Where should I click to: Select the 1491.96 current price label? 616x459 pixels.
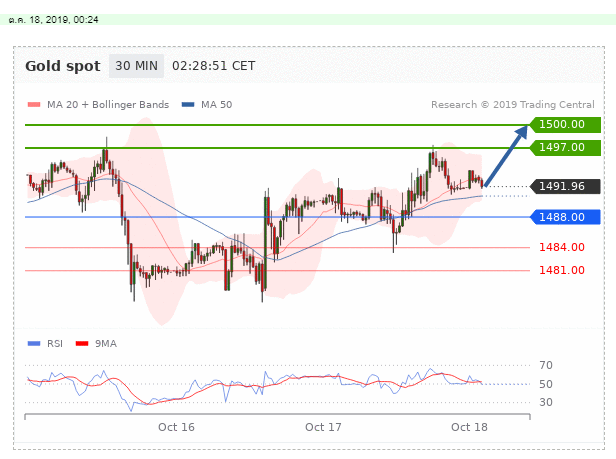[565, 186]
